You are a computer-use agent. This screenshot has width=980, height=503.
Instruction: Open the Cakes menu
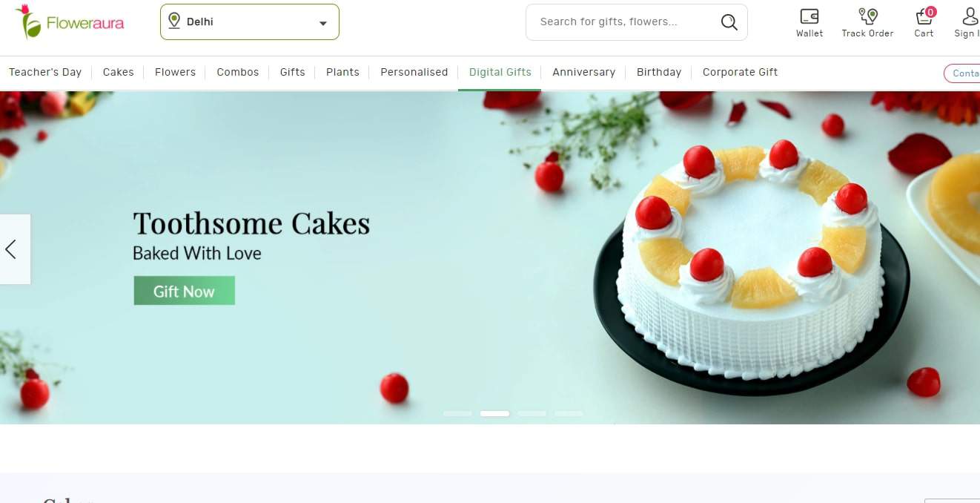click(119, 72)
